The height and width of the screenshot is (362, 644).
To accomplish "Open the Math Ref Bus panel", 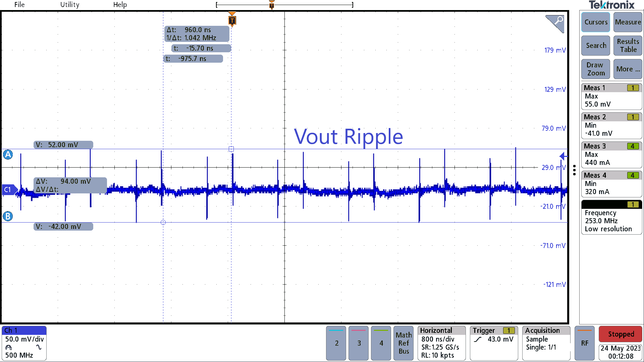I will pyautogui.click(x=404, y=343).
